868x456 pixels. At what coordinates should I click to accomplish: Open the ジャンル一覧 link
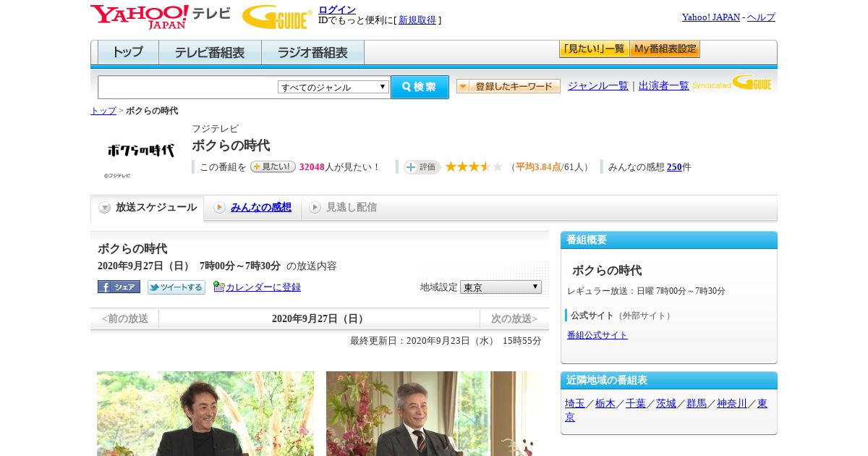[598, 85]
